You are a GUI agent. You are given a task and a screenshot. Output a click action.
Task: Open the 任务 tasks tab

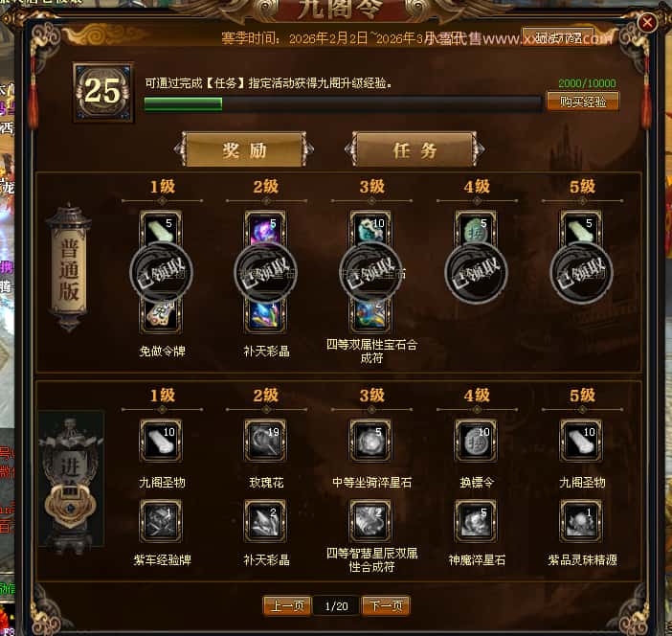[x=414, y=149]
